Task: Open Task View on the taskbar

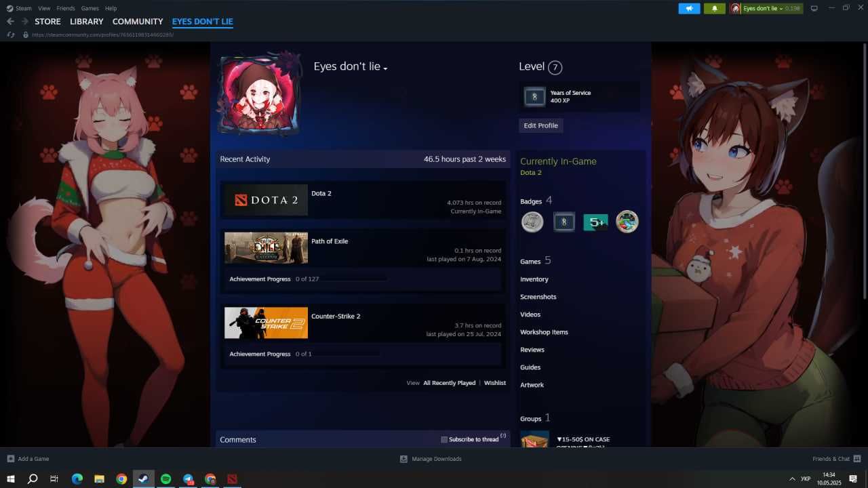Action: coord(54,479)
